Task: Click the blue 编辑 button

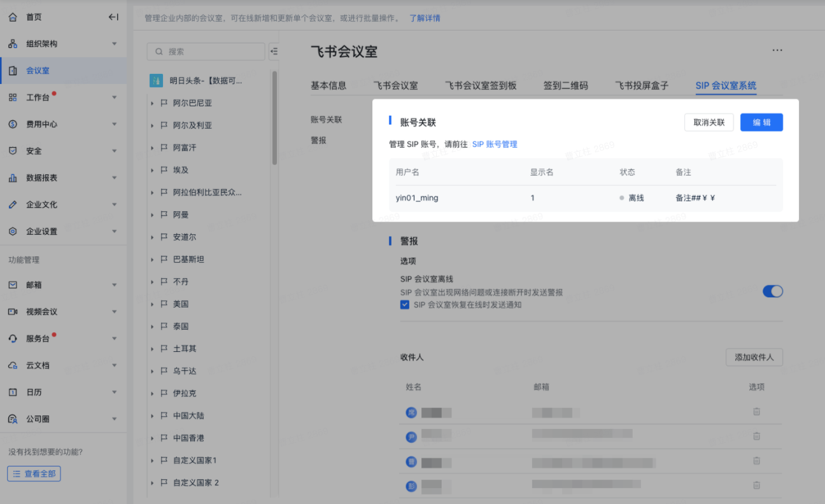Action: [761, 122]
